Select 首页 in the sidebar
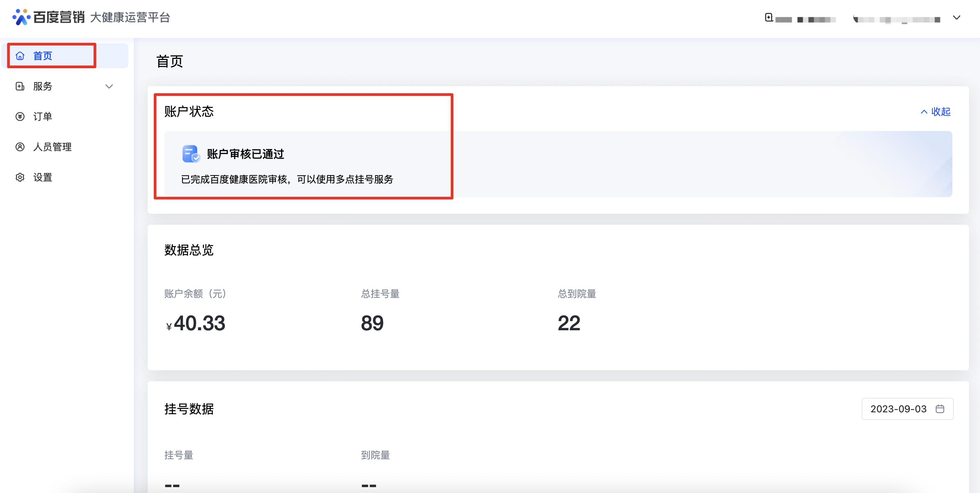Viewport: 980px width, 493px height. click(42, 56)
